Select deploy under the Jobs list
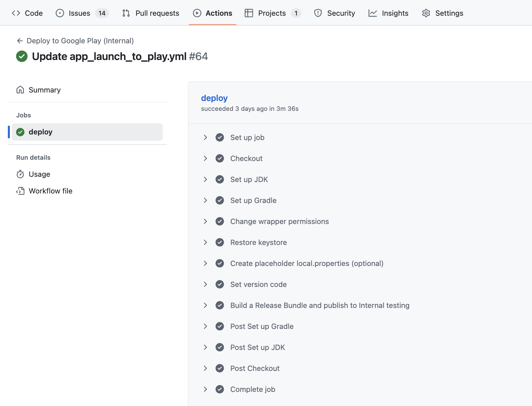The image size is (532, 406). [40, 132]
